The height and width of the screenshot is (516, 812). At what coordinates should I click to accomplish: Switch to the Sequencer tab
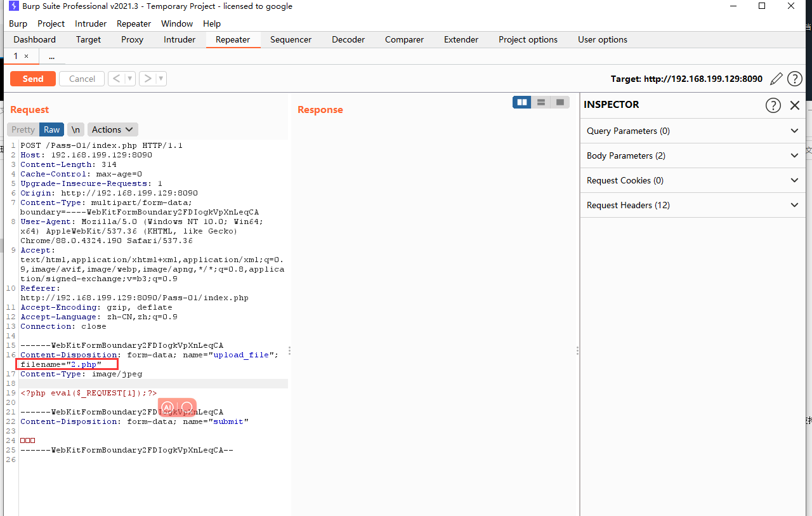[x=291, y=39]
